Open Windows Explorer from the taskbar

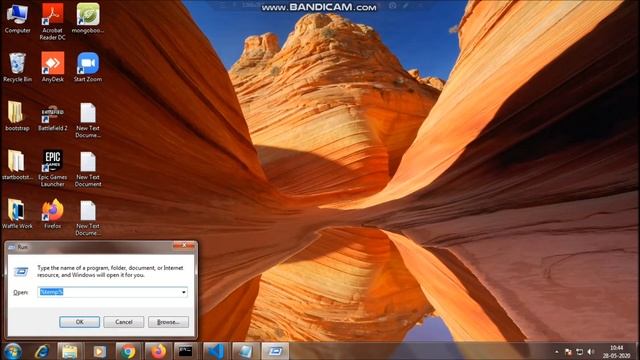(70, 351)
